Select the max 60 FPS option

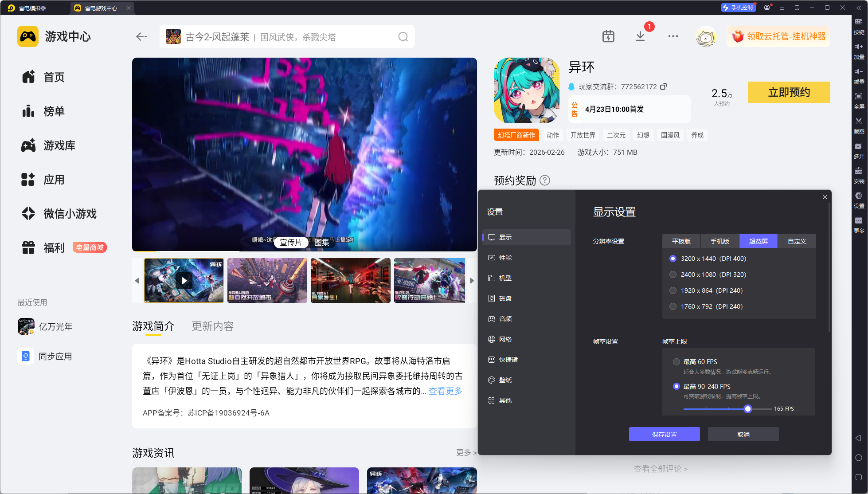click(676, 362)
